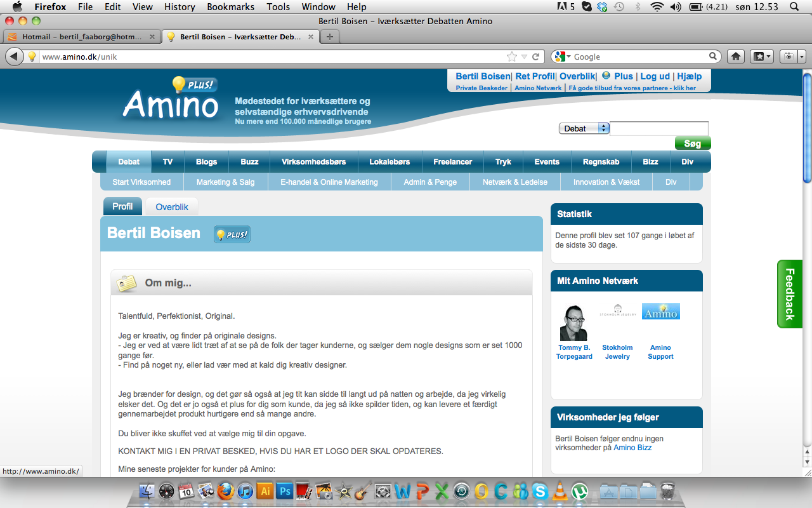Open the Trash in the Dock
812x508 pixels.
click(x=667, y=491)
